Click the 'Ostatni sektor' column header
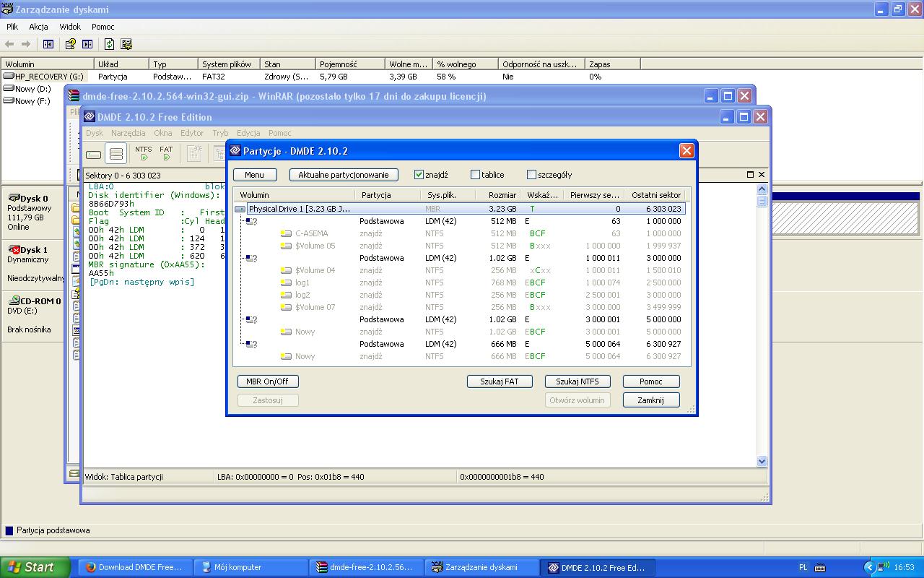Screen dimensions: 924x578 655,195
